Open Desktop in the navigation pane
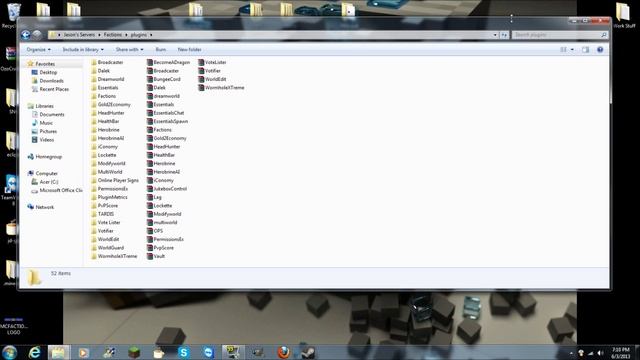640x360 pixels. pyautogui.click(x=48, y=72)
